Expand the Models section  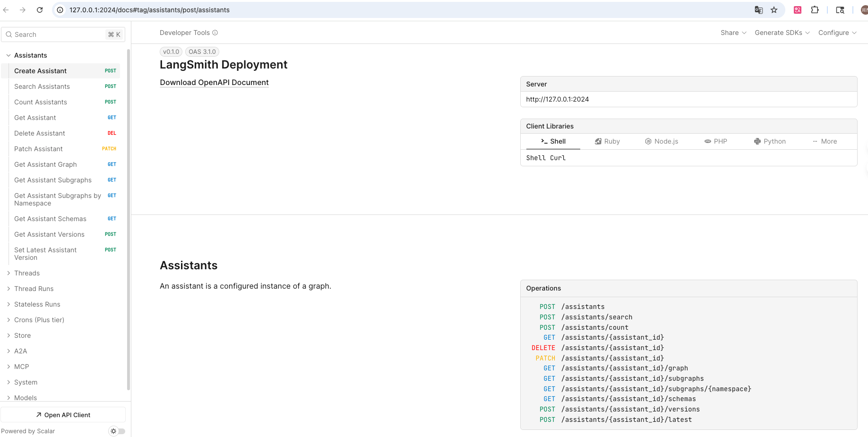9,398
